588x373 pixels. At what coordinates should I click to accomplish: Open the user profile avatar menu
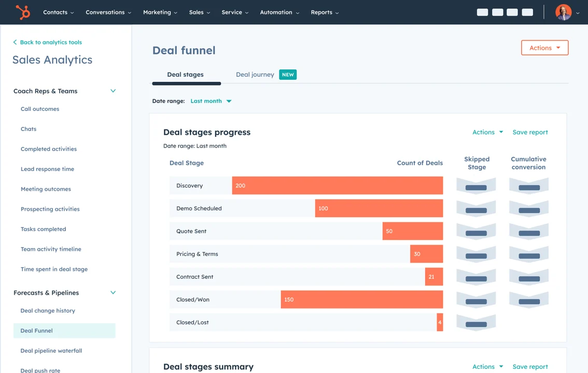click(x=563, y=12)
